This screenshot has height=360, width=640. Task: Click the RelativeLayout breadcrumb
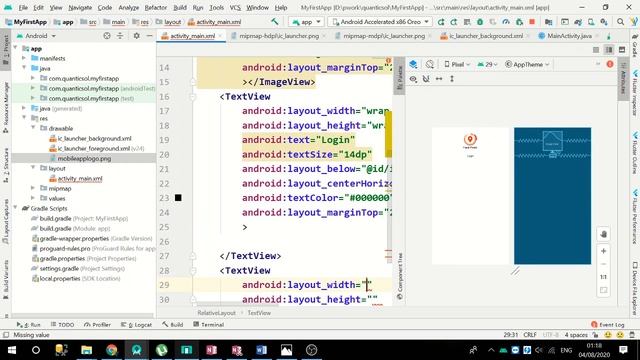(216, 313)
